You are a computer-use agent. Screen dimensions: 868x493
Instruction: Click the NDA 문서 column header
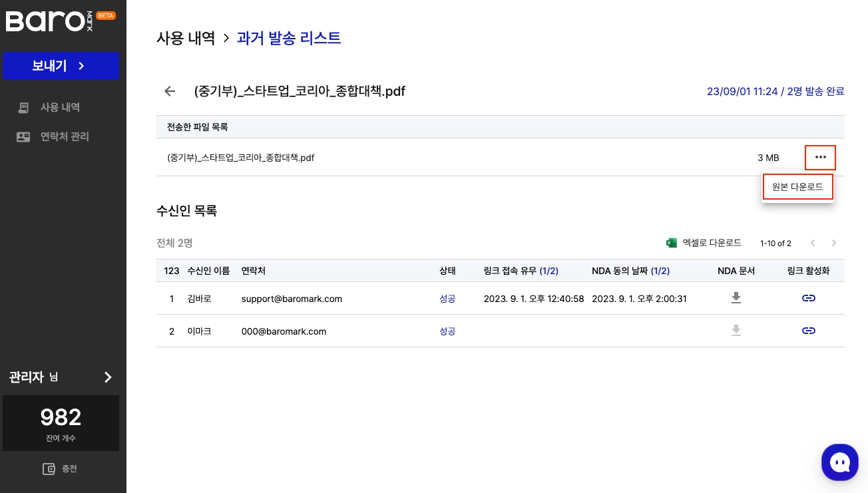tap(736, 271)
